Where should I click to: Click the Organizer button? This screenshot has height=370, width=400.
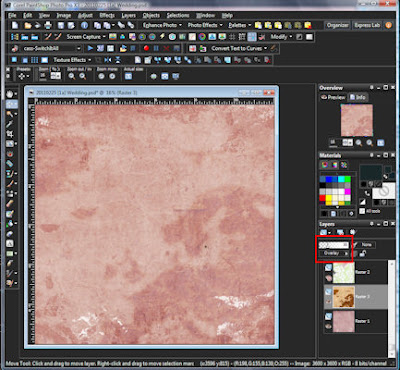(337, 25)
